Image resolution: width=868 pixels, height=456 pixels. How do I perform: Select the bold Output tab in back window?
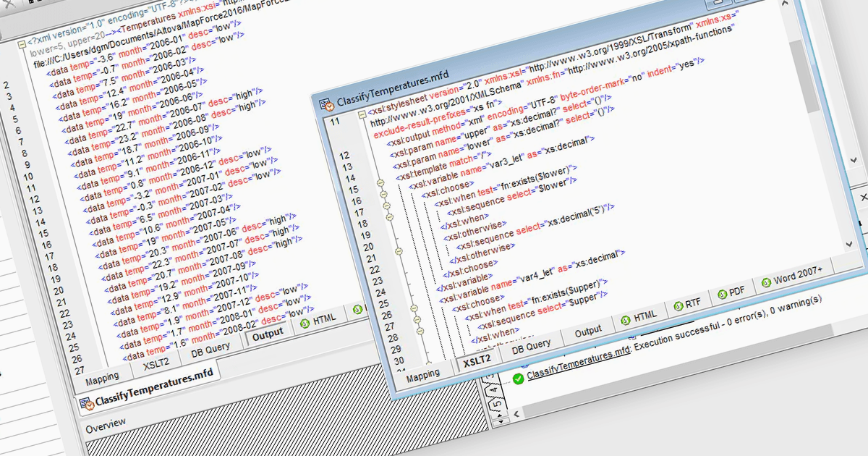point(268,334)
